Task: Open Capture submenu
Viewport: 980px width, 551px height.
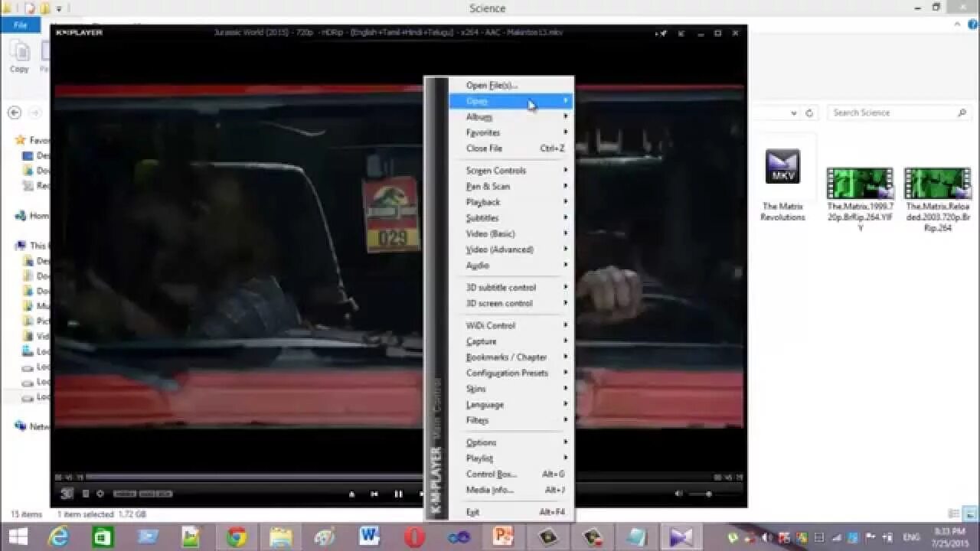Action: point(511,341)
